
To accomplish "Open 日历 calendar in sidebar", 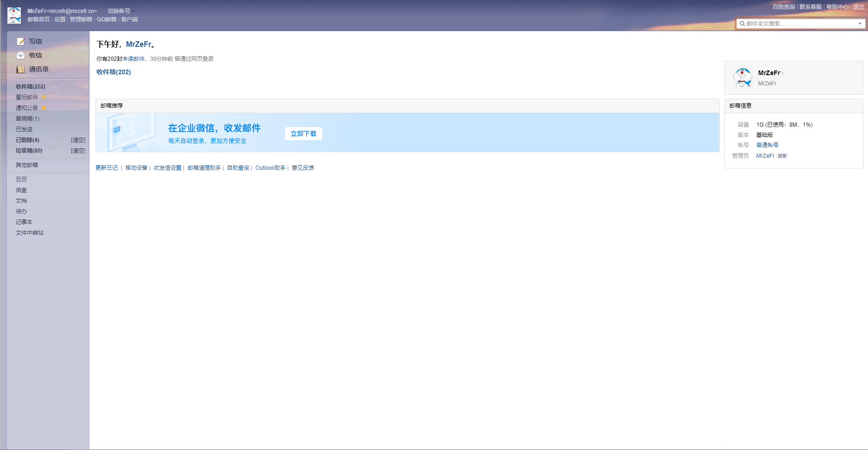I will [21, 179].
